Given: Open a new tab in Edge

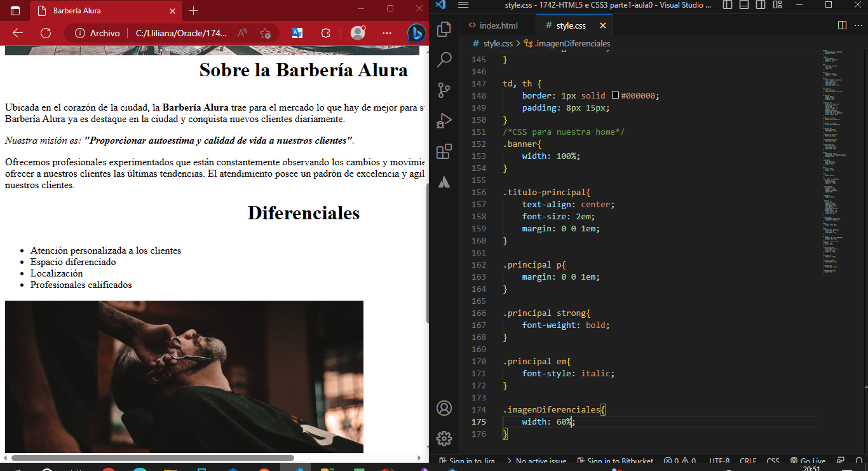Looking at the screenshot, I should click(x=194, y=11).
